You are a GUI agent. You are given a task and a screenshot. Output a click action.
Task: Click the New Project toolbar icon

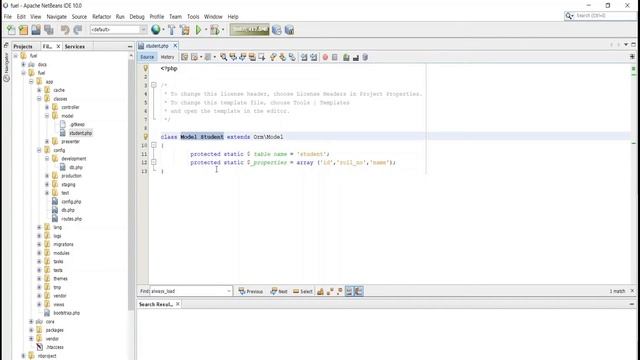pos(24,30)
